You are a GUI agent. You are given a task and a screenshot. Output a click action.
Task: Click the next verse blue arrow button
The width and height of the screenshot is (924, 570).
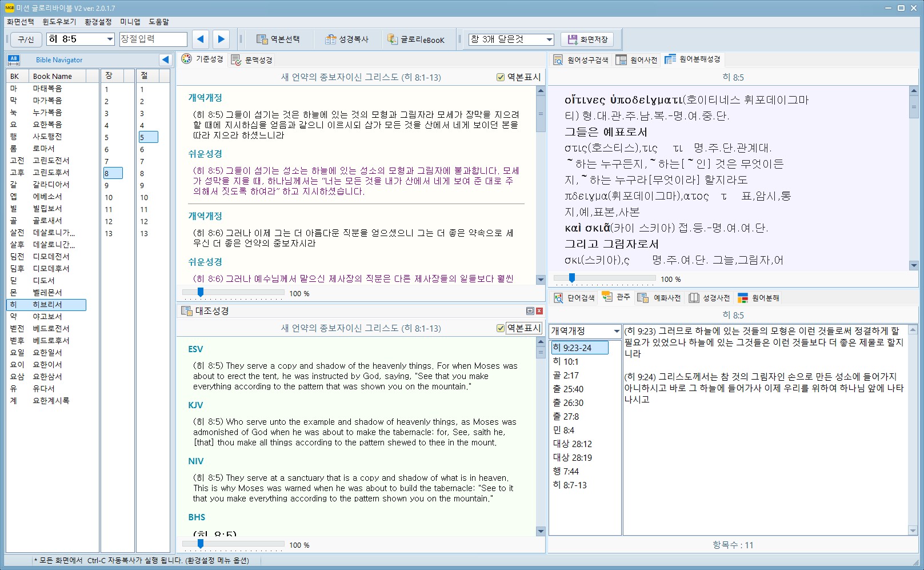[221, 39]
